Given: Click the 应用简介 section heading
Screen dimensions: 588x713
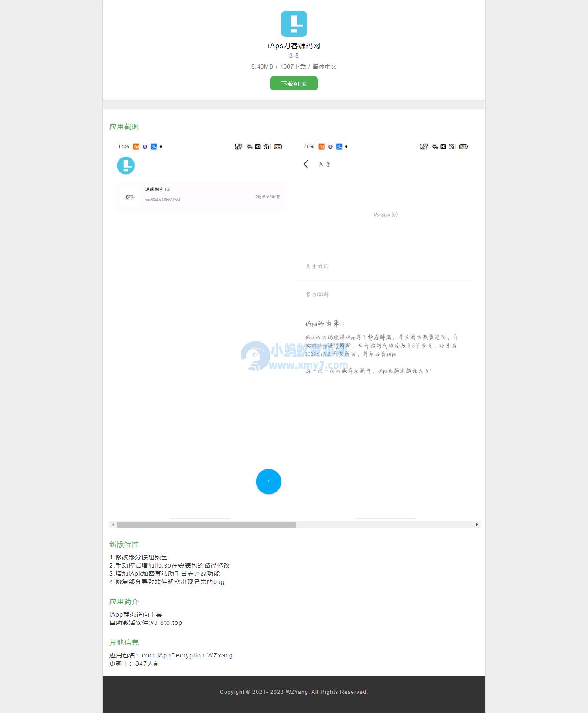Looking at the screenshot, I should pos(124,602).
